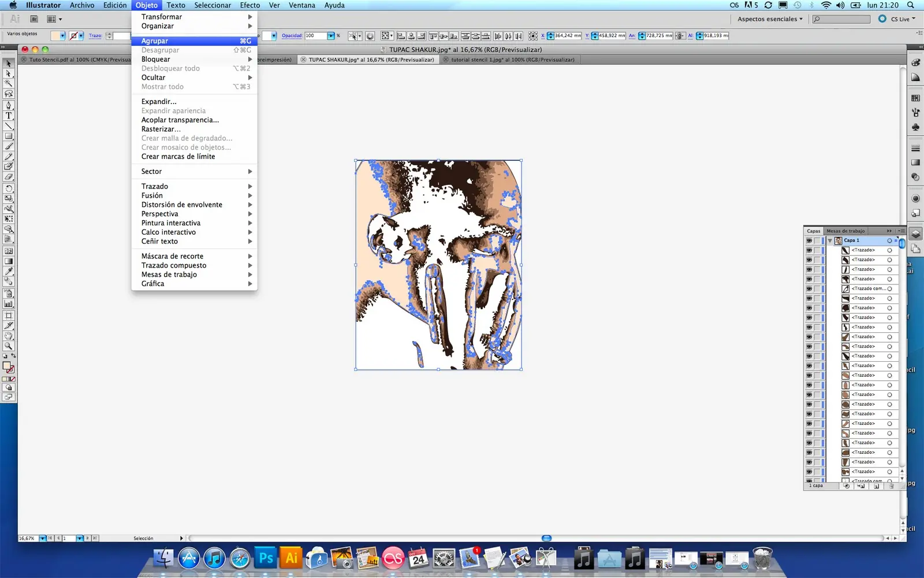Choose Agrupar from the Objeto menu
Screen dimensions: 924x578
194,41
